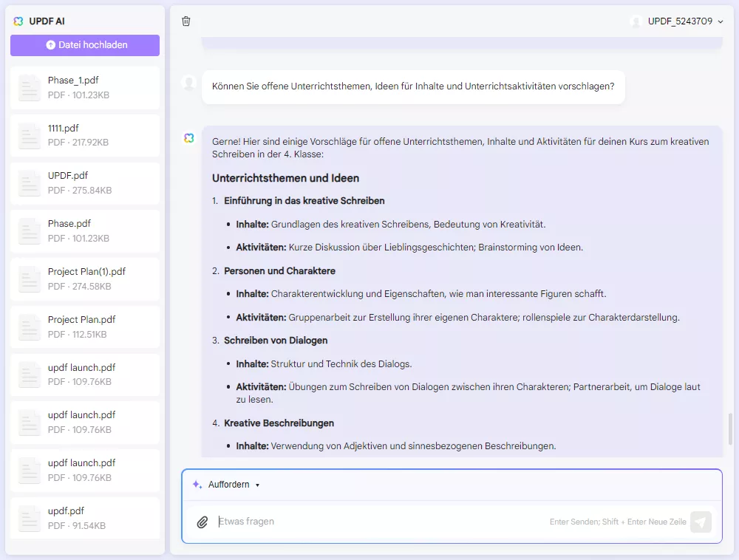Click the user avatar beside the question bubble
Screen dimensions: 739x560
[x=189, y=82]
